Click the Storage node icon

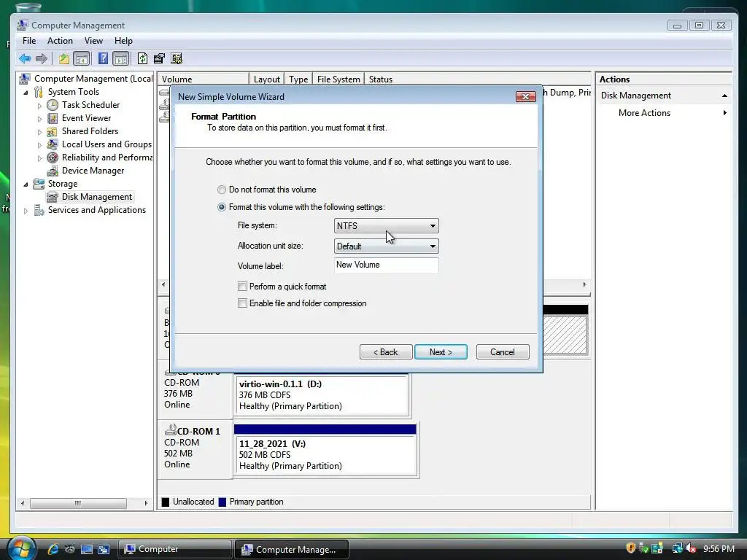[x=39, y=184]
